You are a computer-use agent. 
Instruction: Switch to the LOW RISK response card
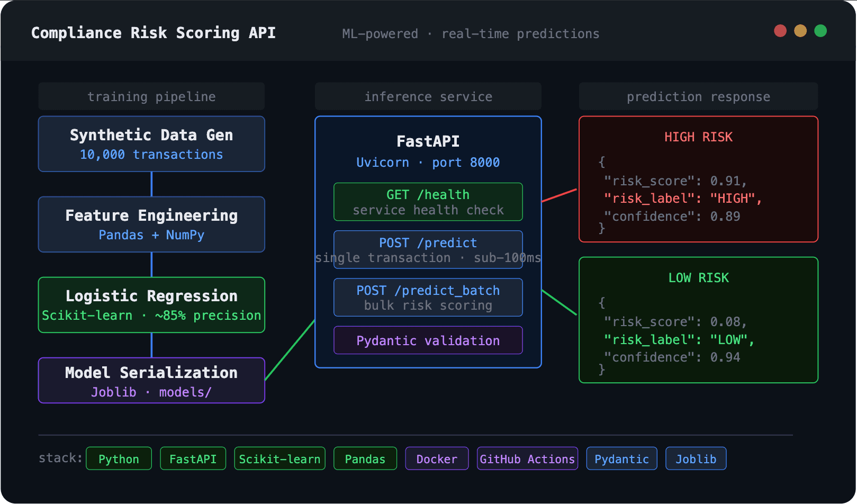point(698,320)
